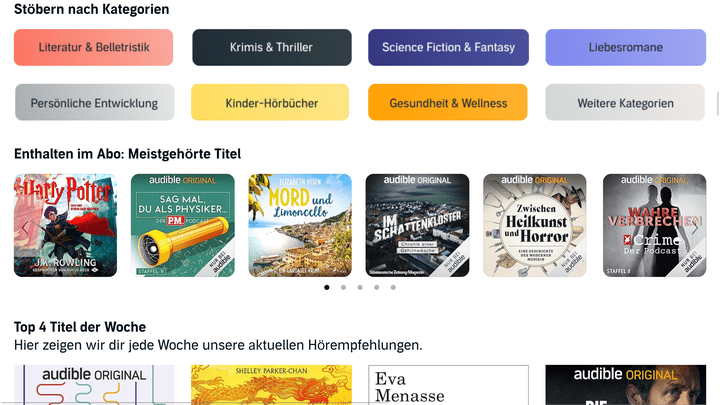The height and width of the screenshot is (405, 720).
Task: Open Persönliche Entwicklung category
Action: click(x=95, y=102)
